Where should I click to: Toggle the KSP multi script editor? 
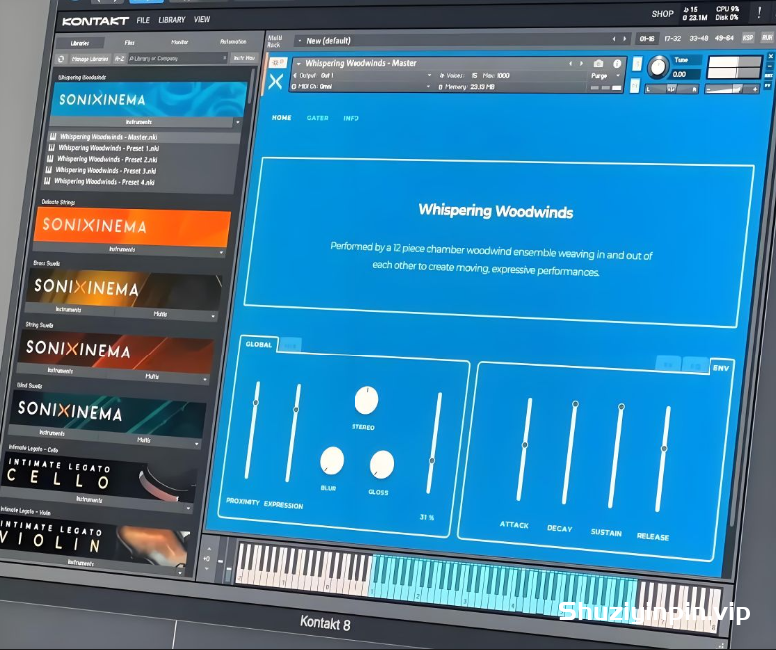pyautogui.click(x=748, y=38)
